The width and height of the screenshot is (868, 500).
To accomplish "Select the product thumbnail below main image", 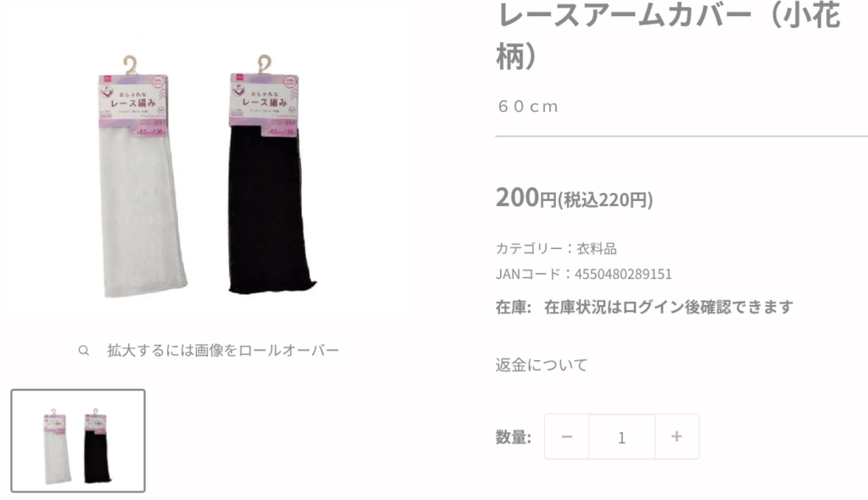I will (x=78, y=441).
